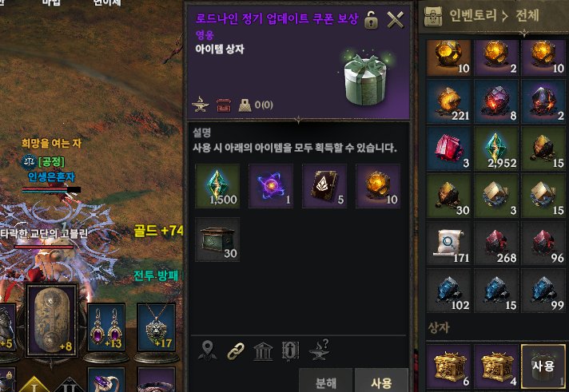Image resolution: width=569 pixels, height=392 pixels.
Task: Select the map pin location icon
Action: point(208,351)
